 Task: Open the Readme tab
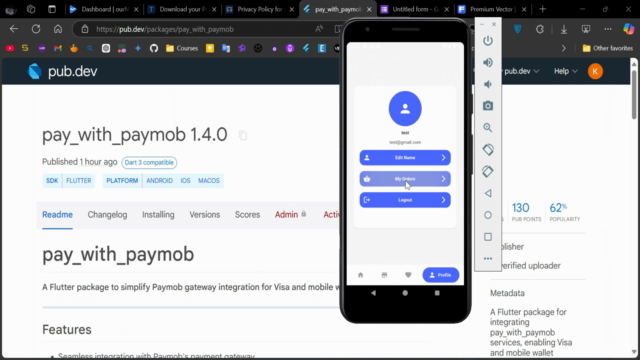pyautogui.click(x=57, y=215)
